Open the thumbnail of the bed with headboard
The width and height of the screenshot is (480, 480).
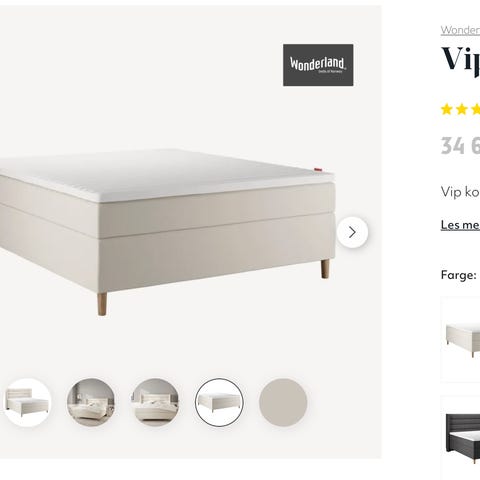click(27, 402)
